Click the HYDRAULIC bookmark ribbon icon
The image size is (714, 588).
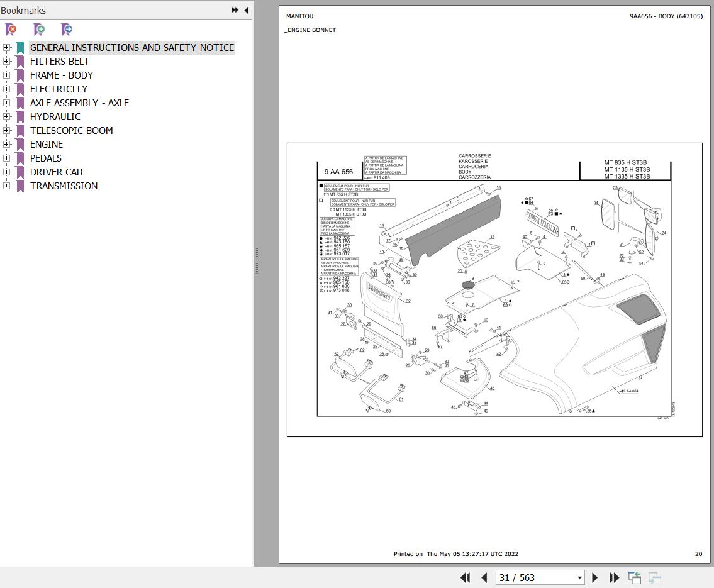tap(20, 116)
